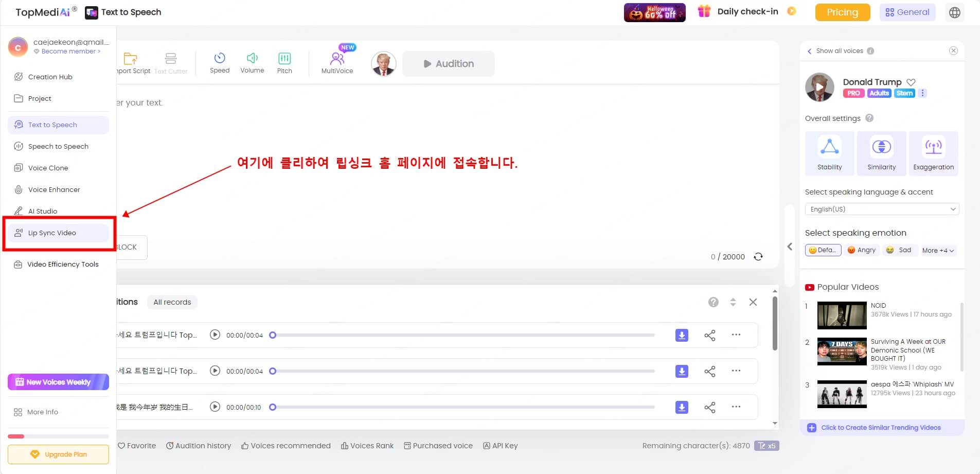Click the info icon beside Show all voices
The width and height of the screenshot is (980, 474).
tap(870, 51)
